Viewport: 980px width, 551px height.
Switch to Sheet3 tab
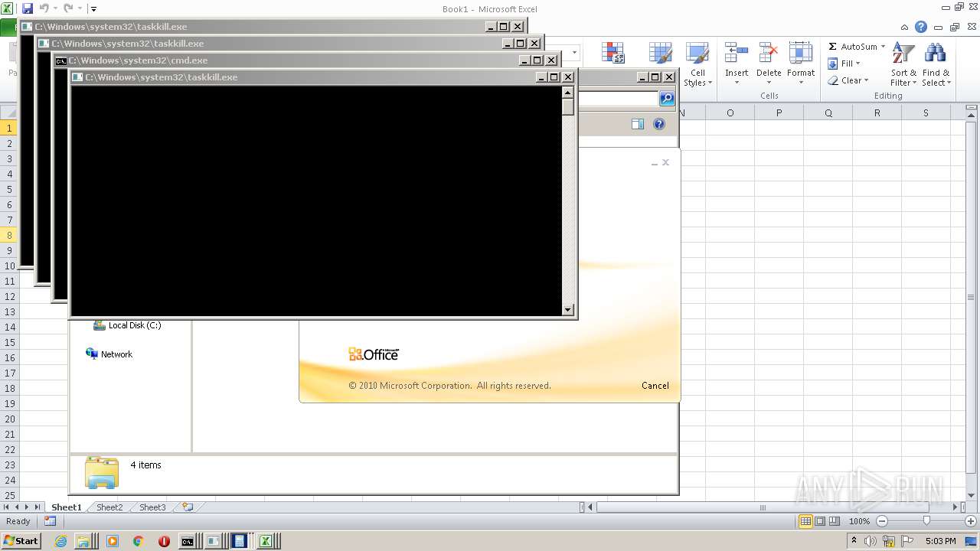152,507
